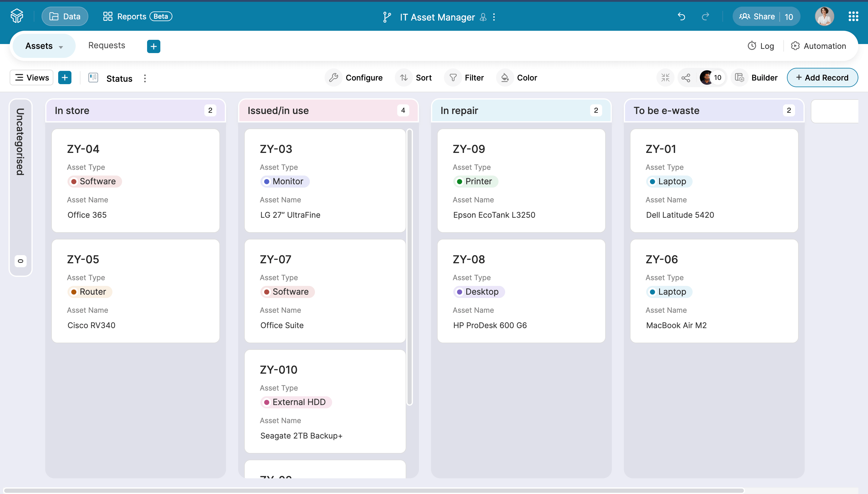Click the redo arrow icon

pyautogui.click(x=705, y=16)
